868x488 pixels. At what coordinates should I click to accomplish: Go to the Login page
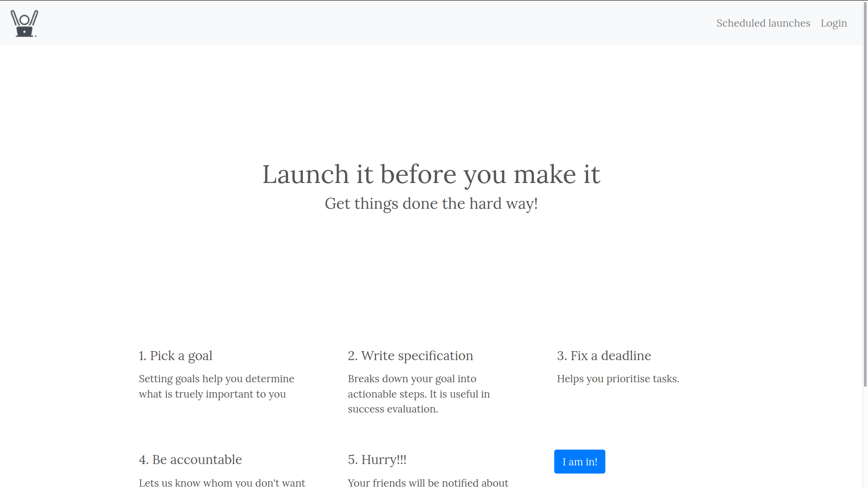point(834,23)
